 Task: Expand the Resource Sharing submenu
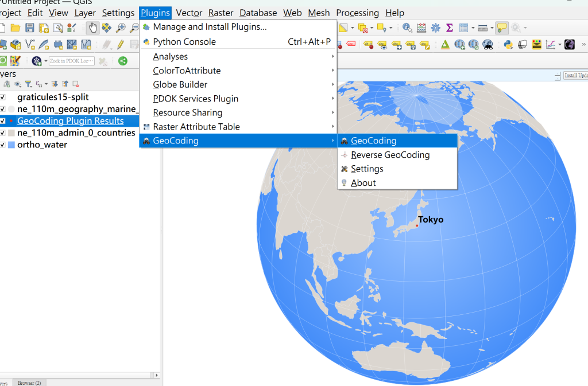(238, 112)
